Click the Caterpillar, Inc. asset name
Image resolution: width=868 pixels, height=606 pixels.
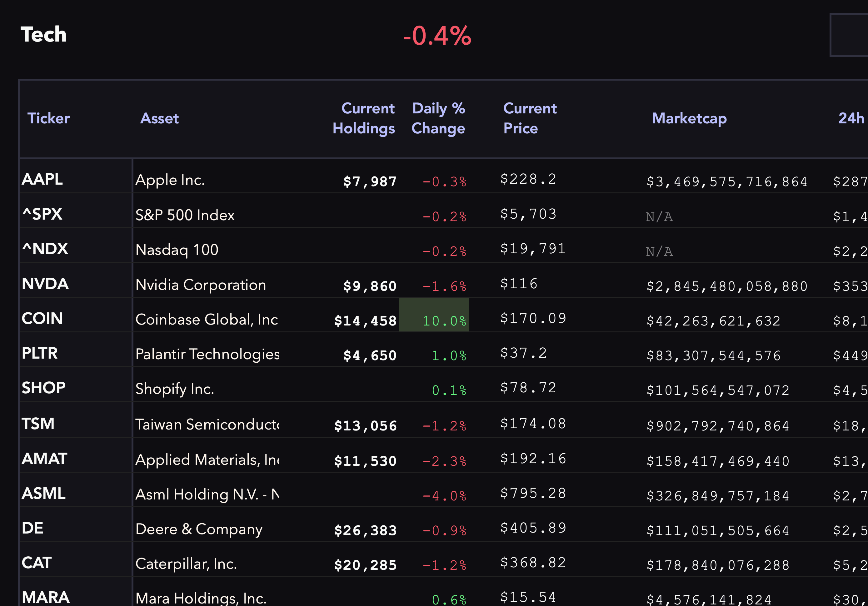click(186, 564)
